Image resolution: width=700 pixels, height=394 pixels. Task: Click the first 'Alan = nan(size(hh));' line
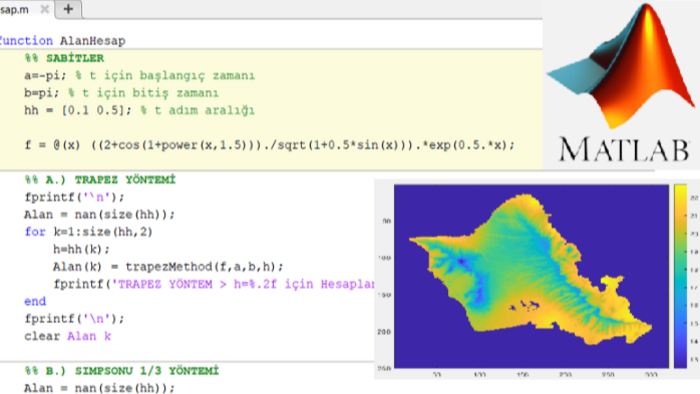pos(99,214)
